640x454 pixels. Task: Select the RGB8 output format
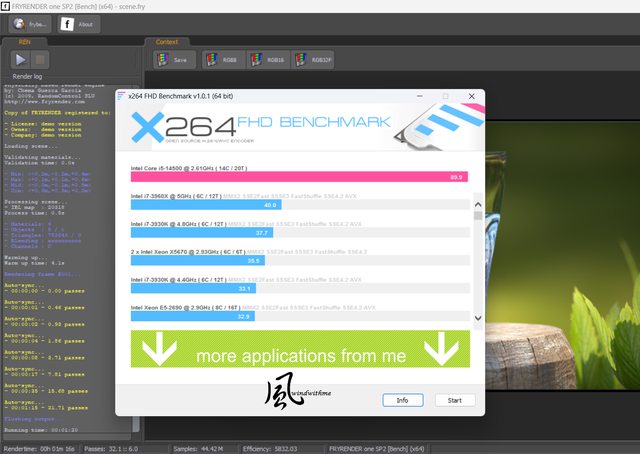(x=221, y=60)
